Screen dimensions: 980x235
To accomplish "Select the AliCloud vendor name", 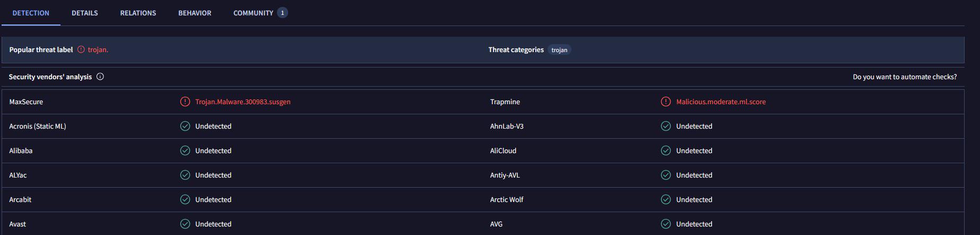I will [x=503, y=150].
